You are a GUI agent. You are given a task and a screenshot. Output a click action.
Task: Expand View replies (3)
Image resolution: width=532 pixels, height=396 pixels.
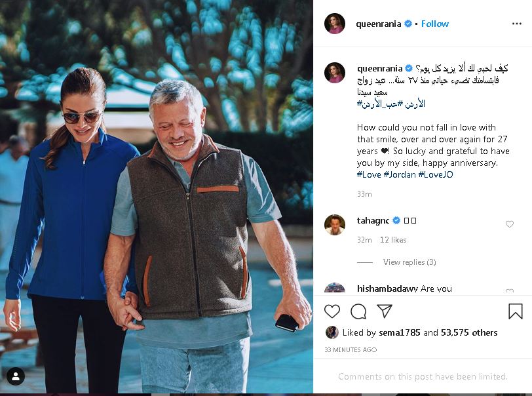pos(409,262)
